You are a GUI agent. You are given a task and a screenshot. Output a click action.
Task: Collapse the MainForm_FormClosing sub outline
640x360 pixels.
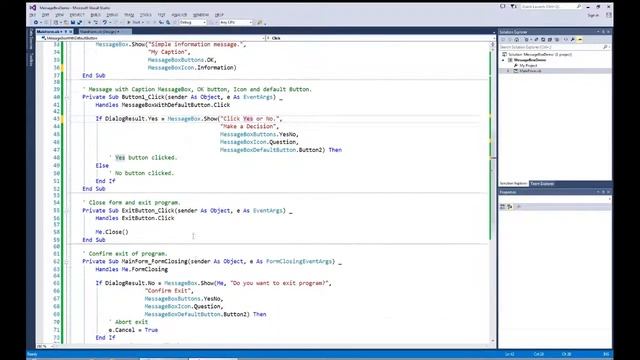[67, 262]
